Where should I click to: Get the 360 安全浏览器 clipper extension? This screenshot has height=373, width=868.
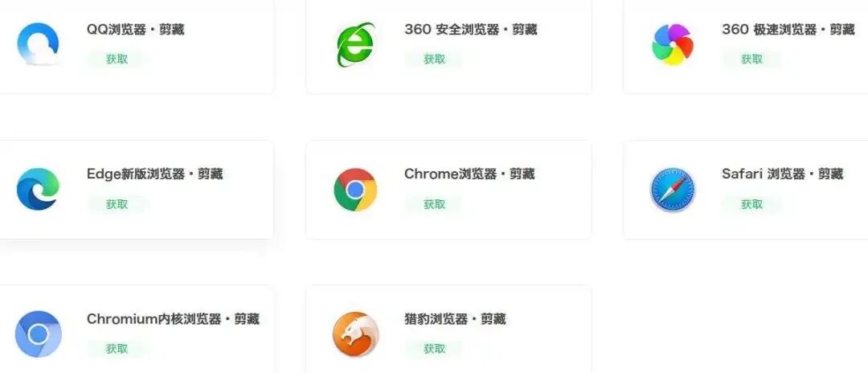pos(435,59)
